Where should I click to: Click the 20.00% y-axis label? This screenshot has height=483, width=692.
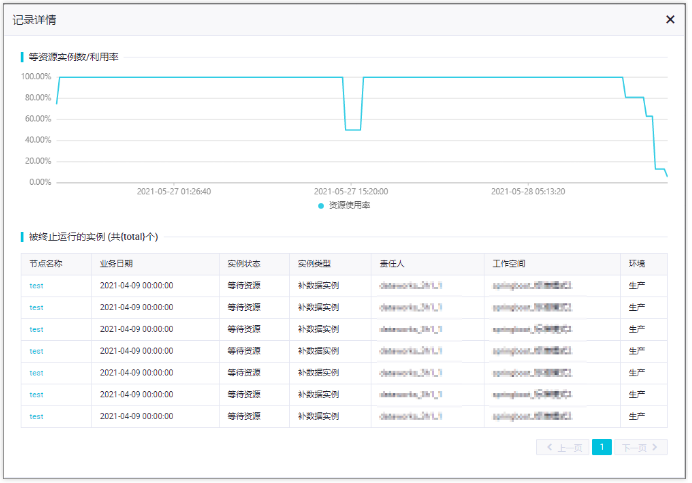(x=38, y=161)
